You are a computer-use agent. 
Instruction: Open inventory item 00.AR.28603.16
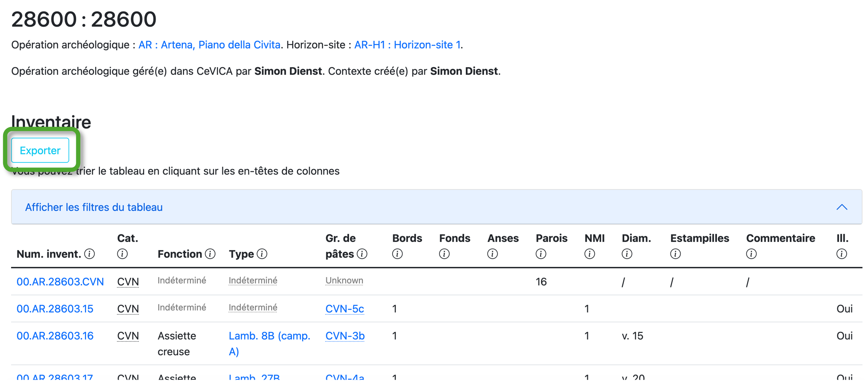coord(55,336)
